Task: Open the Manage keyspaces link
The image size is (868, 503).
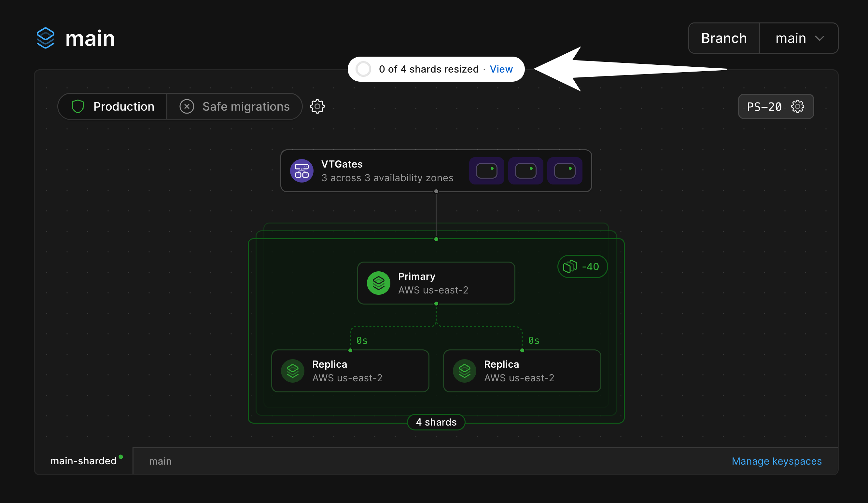Action: click(777, 461)
